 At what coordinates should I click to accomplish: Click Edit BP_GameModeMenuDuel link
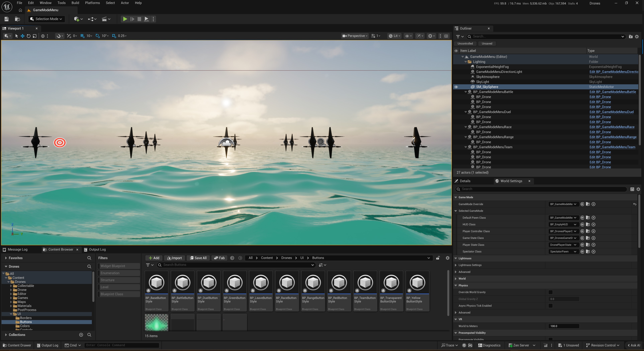(612, 112)
